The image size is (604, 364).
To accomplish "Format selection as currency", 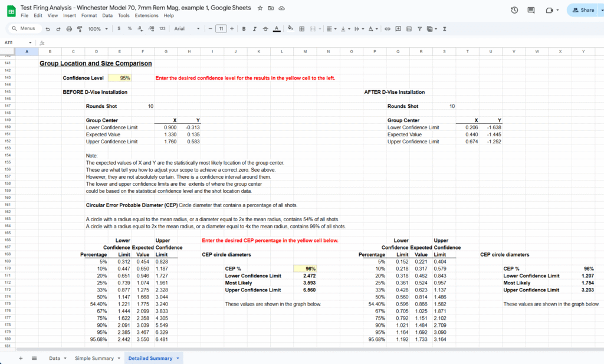I will [x=118, y=28].
